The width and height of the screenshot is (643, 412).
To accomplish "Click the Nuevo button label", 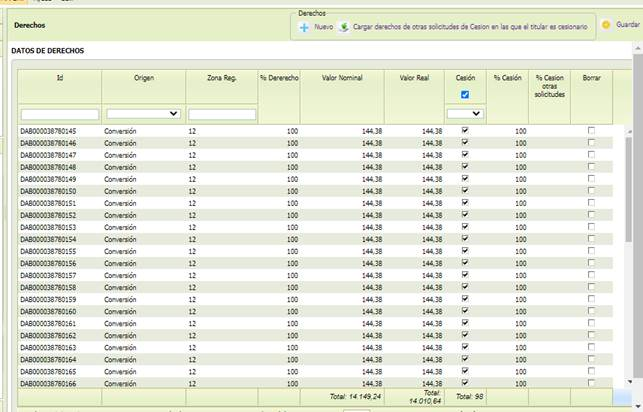I will pos(324,27).
